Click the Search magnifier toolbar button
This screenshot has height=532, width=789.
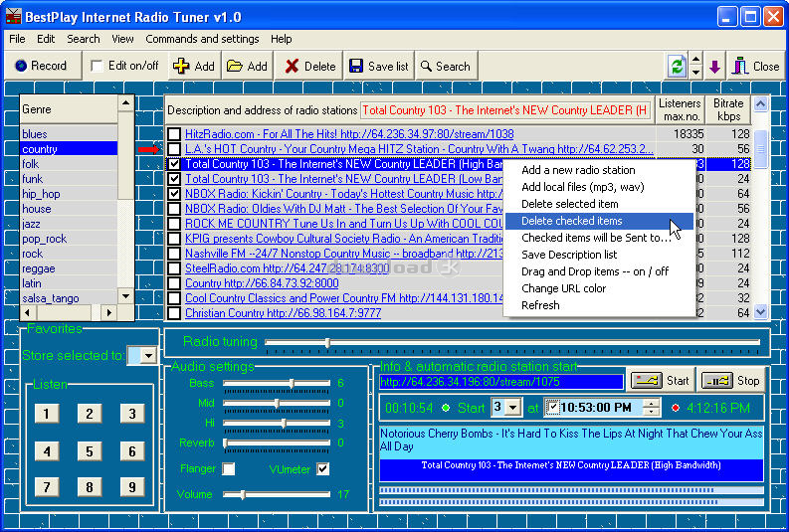(446, 66)
